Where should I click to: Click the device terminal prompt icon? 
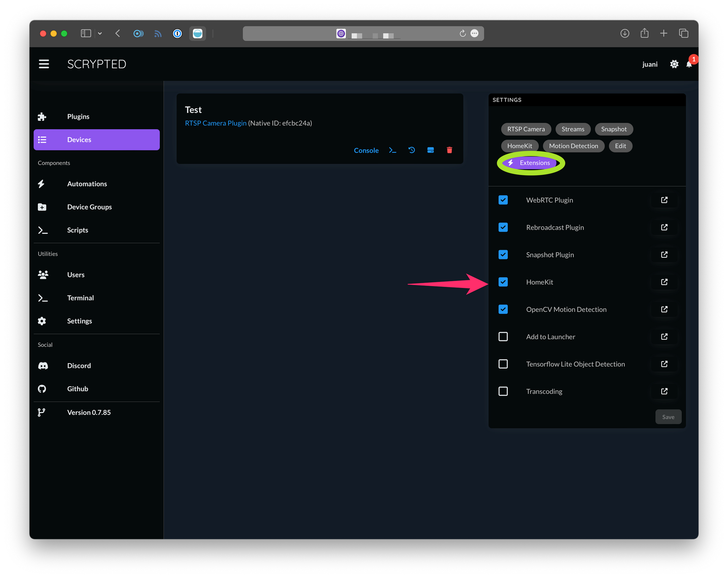pos(392,150)
